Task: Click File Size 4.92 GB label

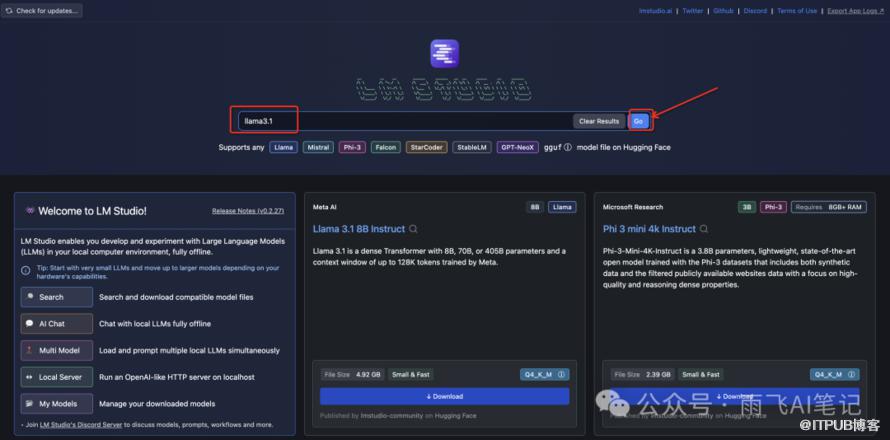Action: pos(352,375)
